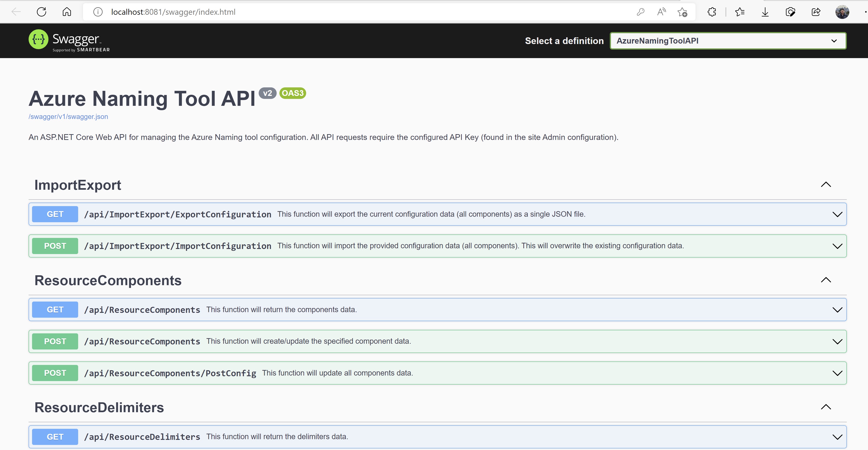Click the GET badge for ResourceDelimiters
Image resolution: width=868 pixels, height=450 pixels.
pos(55,437)
